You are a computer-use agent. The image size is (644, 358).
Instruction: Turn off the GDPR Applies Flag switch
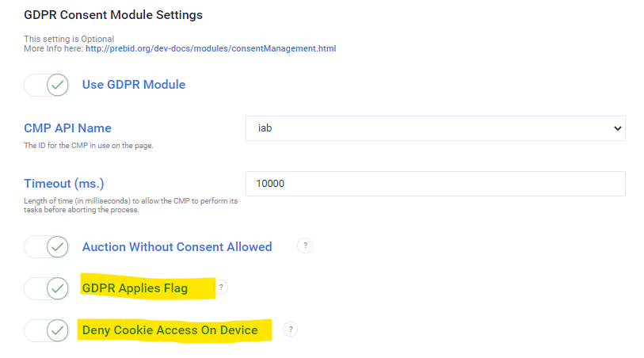click(48, 288)
